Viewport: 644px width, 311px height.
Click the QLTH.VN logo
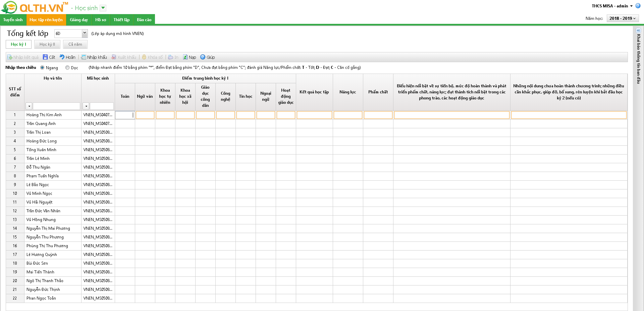tap(35, 7)
